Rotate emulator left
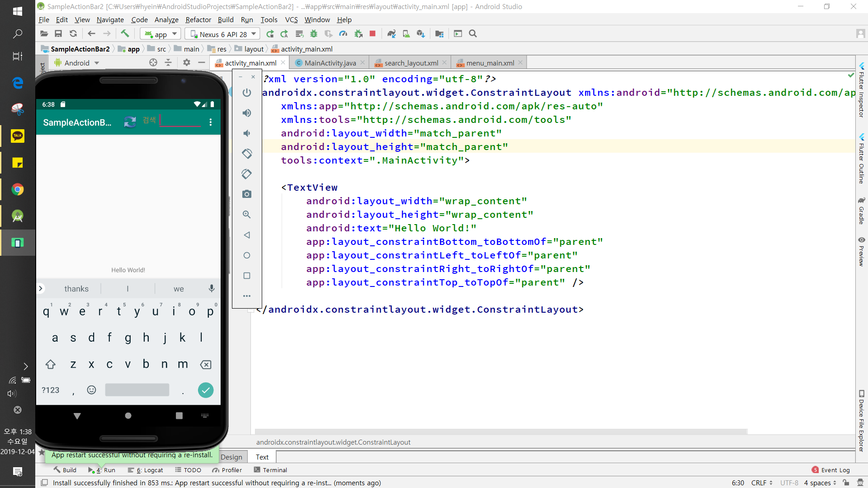The image size is (868, 488). pyautogui.click(x=247, y=154)
